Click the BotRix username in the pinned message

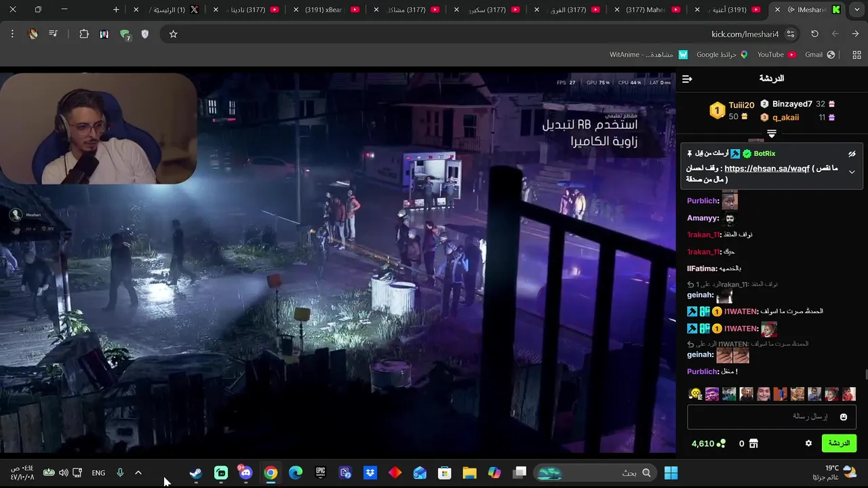pyautogui.click(x=764, y=154)
